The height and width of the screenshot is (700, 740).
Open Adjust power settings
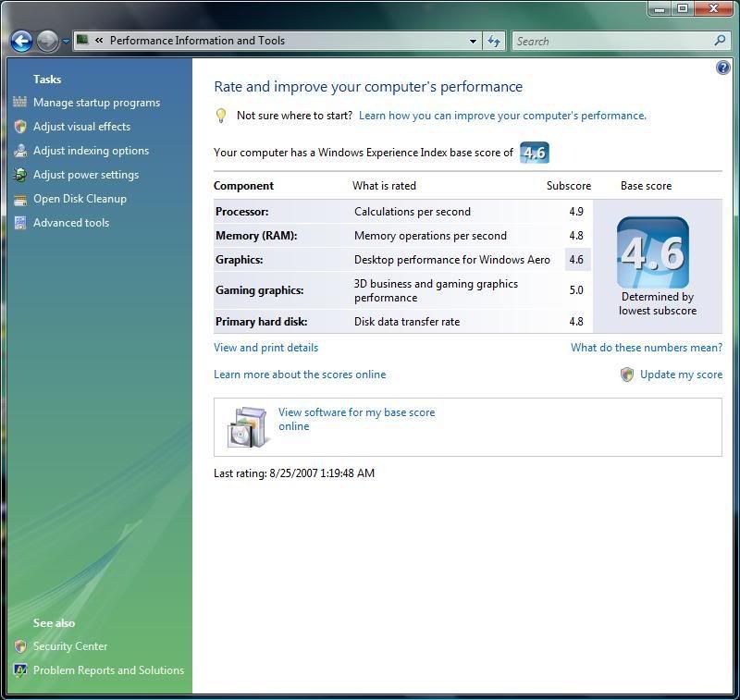pos(86,175)
